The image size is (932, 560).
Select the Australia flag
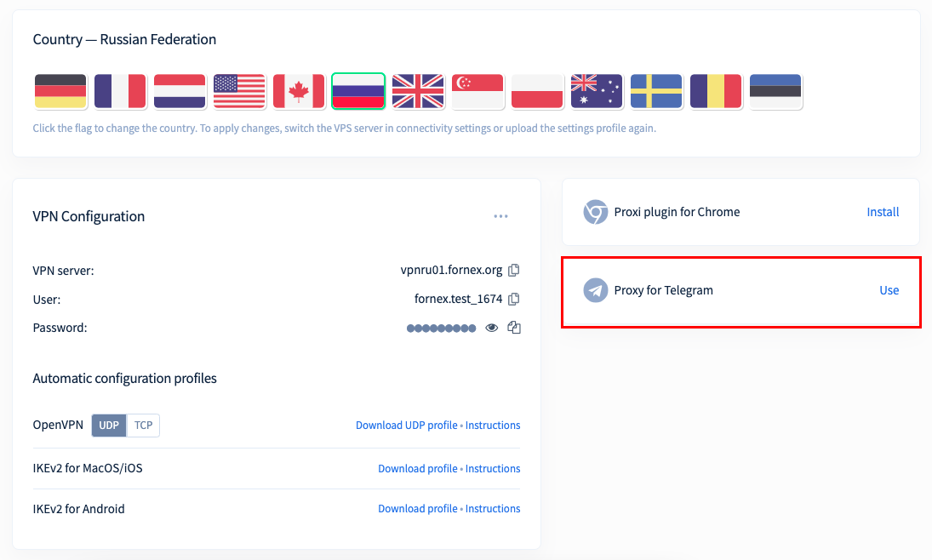click(x=597, y=91)
